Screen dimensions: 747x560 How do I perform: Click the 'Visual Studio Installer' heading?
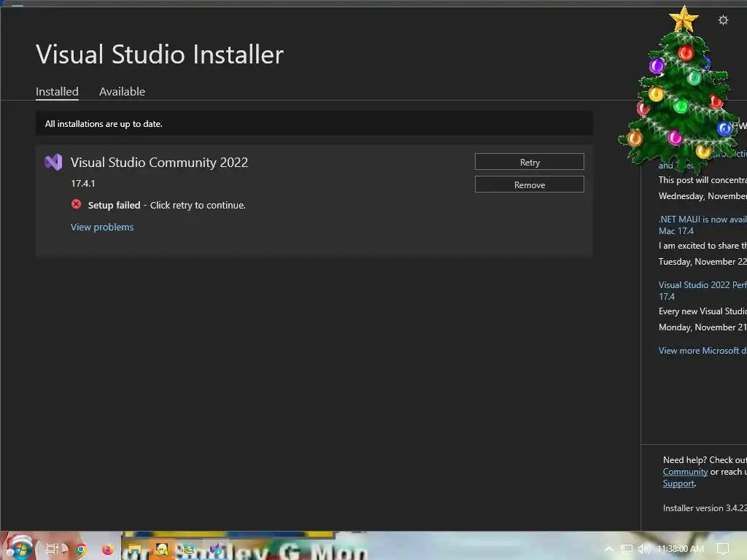160,54
